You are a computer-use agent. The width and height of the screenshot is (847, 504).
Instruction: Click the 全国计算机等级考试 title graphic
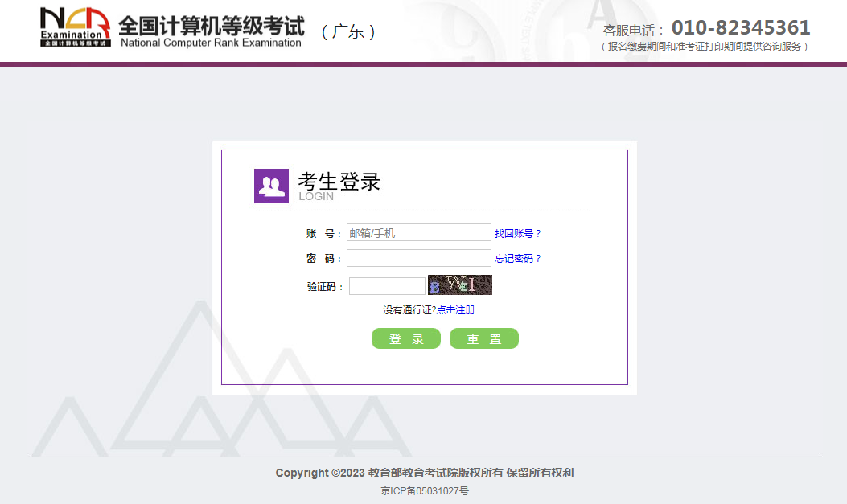coord(212,26)
